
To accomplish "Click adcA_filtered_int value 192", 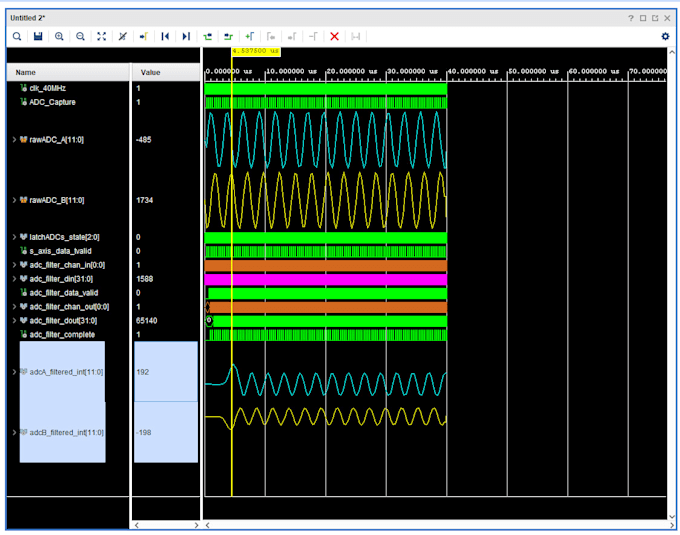I will (143, 372).
